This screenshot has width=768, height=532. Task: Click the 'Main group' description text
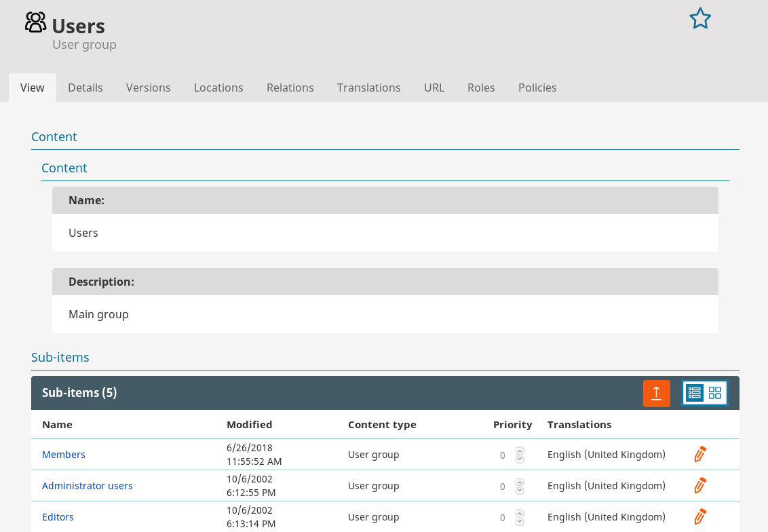98,314
